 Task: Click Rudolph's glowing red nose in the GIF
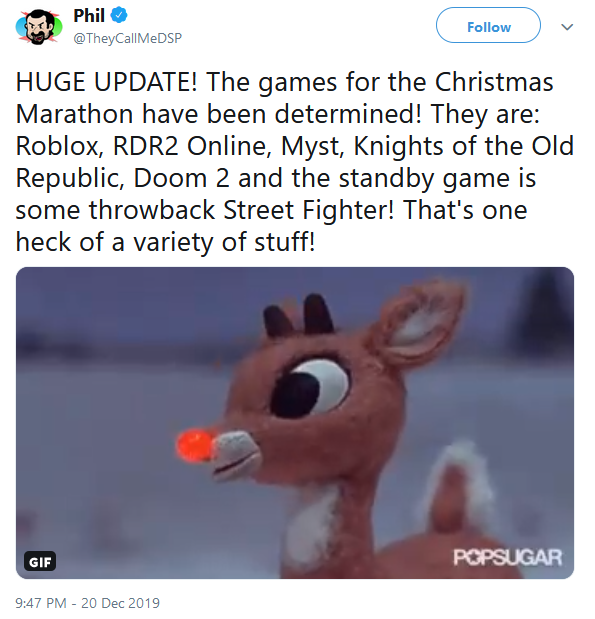(196, 445)
